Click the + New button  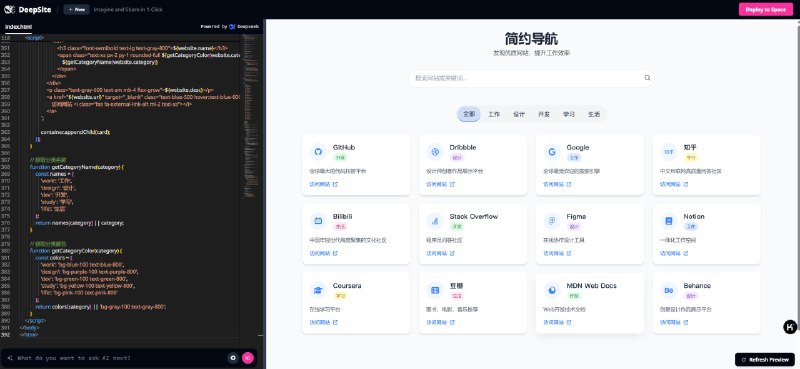pyautogui.click(x=76, y=10)
